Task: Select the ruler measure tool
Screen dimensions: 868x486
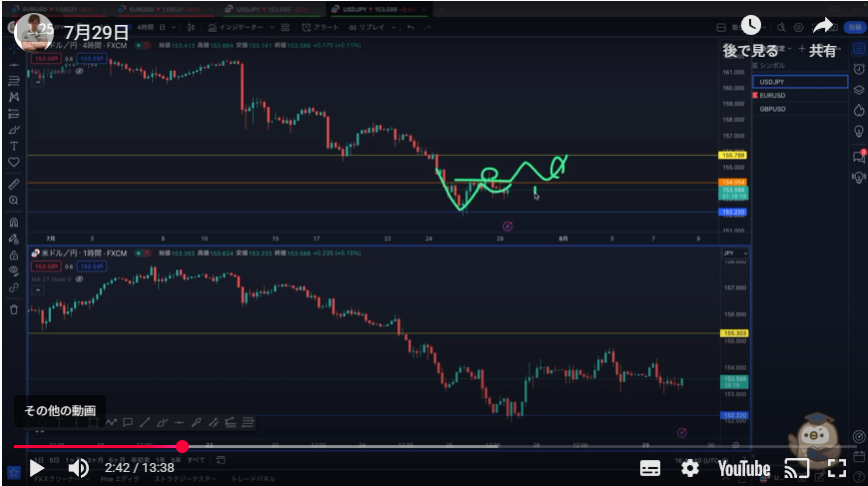Action: click(14, 185)
